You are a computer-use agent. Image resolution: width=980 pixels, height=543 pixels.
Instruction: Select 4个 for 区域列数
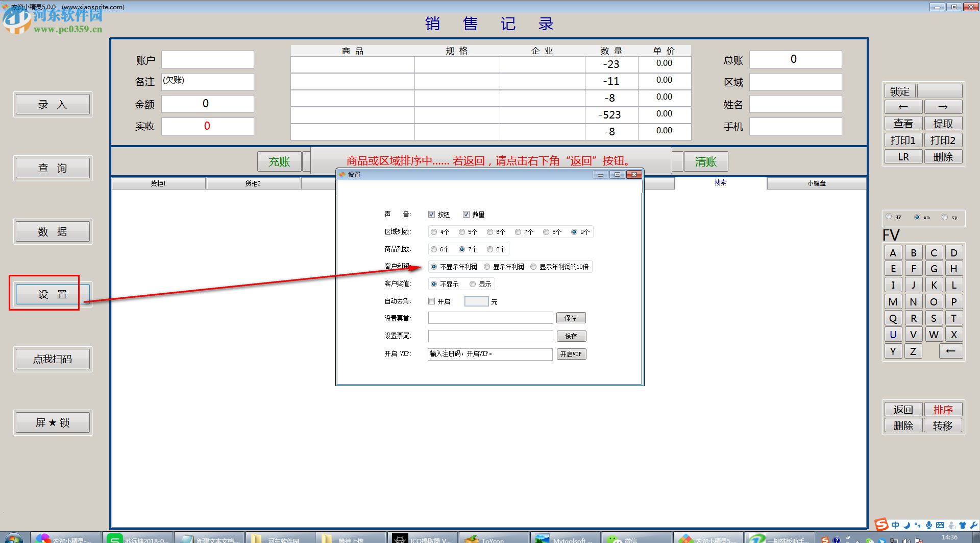[434, 232]
